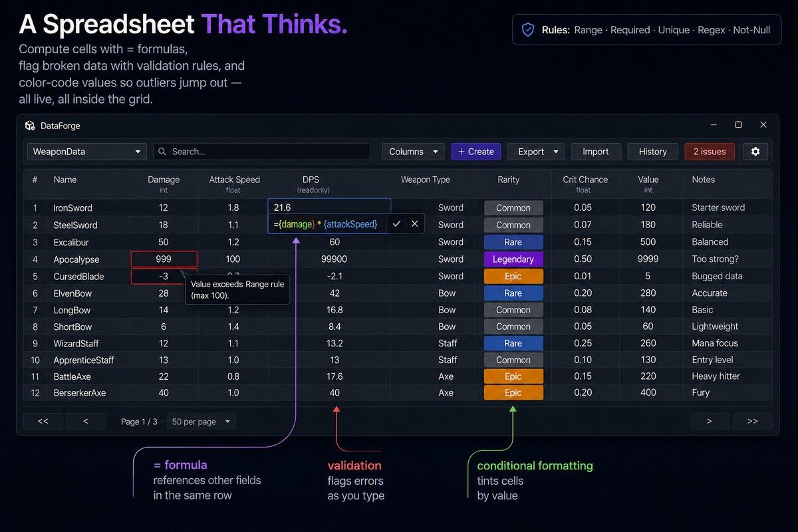The height and width of the screenshot is (532, 798).
Task: Click the Epic badge in the BattleAxe row
Action: tap(513, 376)
